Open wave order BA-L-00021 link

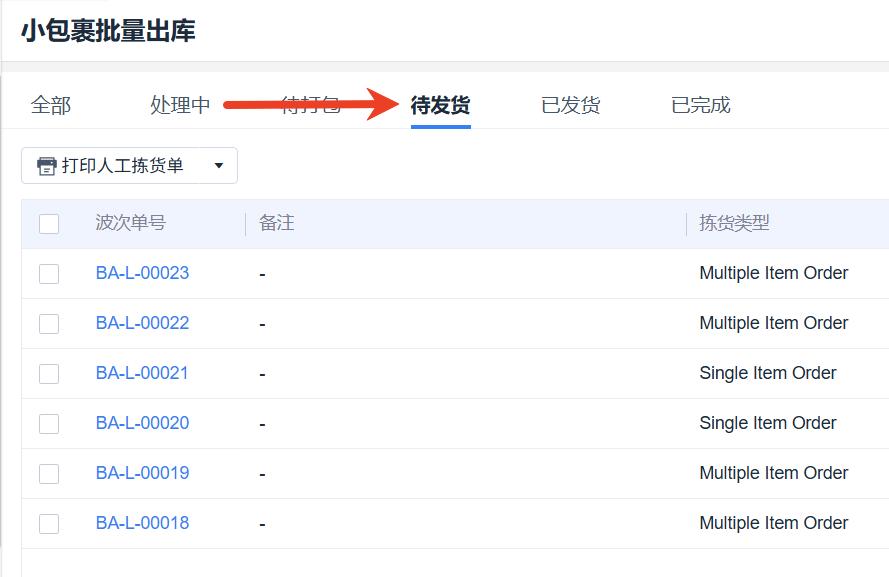coord(142,373)
